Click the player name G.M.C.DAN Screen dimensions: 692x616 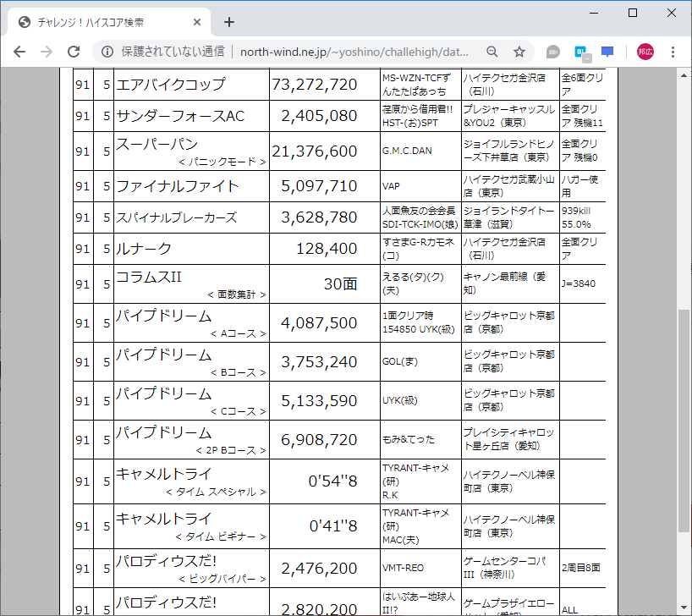[x=407, y=151]
